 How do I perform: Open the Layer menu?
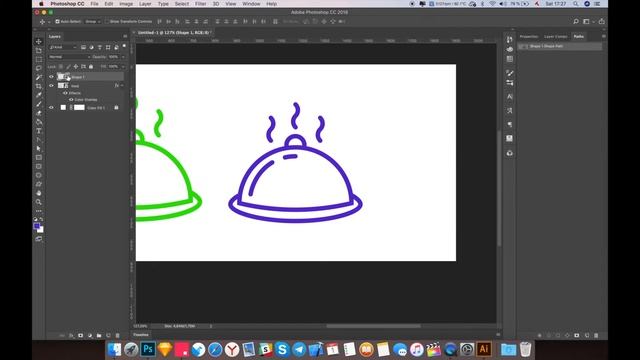(x=145, y=4)
